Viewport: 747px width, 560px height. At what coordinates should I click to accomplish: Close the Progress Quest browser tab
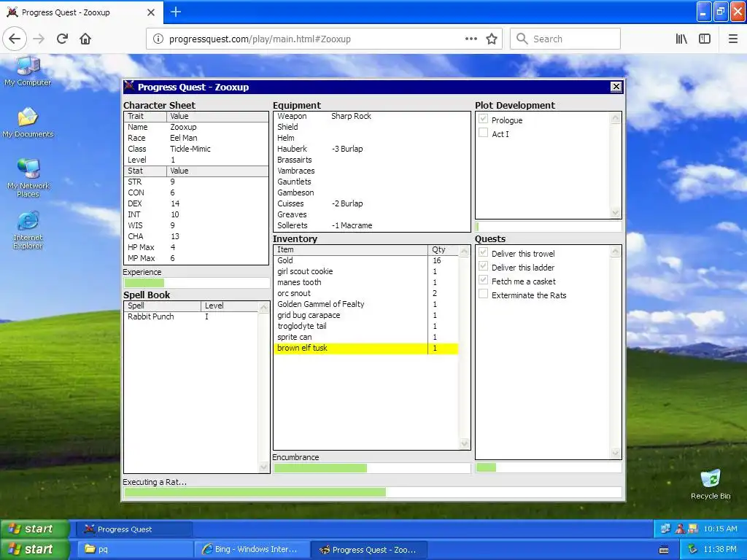click(x=151, y=12)
